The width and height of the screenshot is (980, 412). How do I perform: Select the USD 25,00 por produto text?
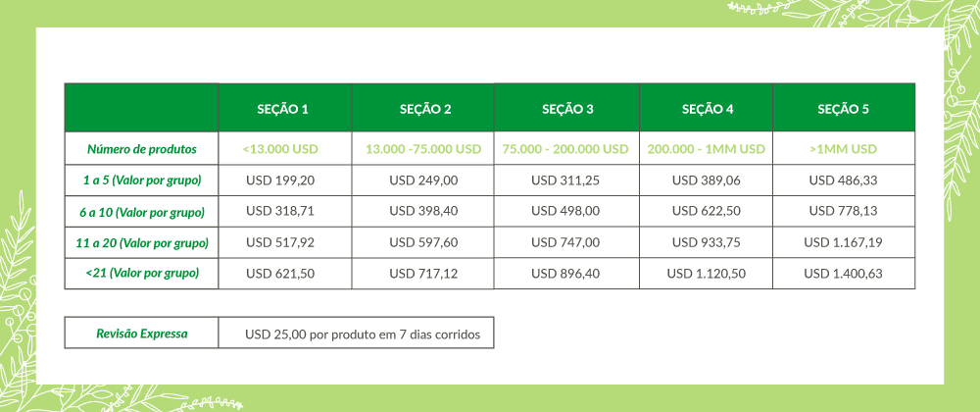click(x=363, y=335)
